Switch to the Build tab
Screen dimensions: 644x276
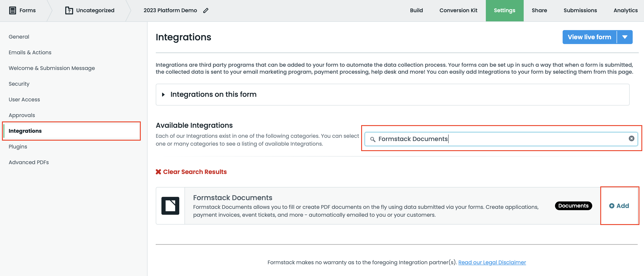416,10
